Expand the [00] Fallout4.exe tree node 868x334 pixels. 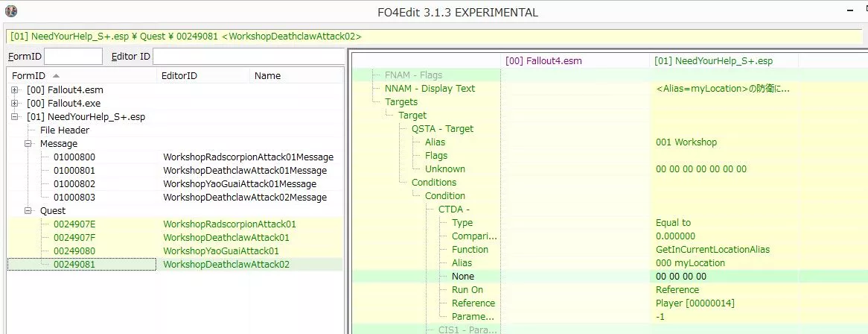16,104
